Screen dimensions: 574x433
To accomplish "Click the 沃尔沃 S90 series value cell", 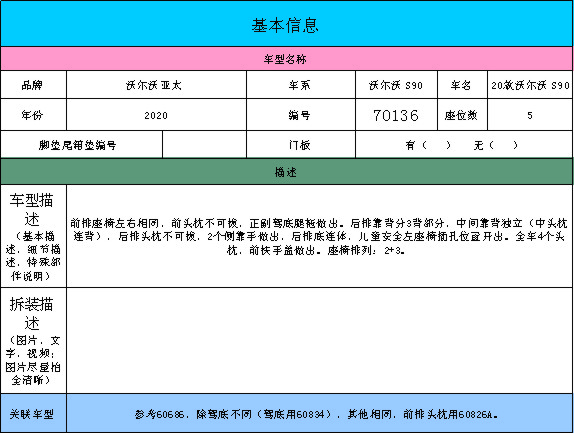I will (396, 85).
